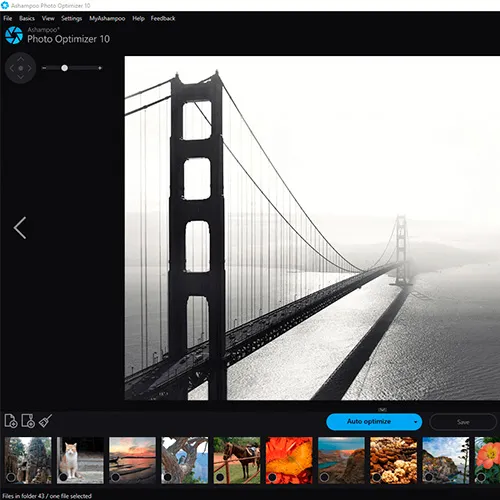
Task: Tick the selection circle on cat thumbnail
Action: [63, 477]
